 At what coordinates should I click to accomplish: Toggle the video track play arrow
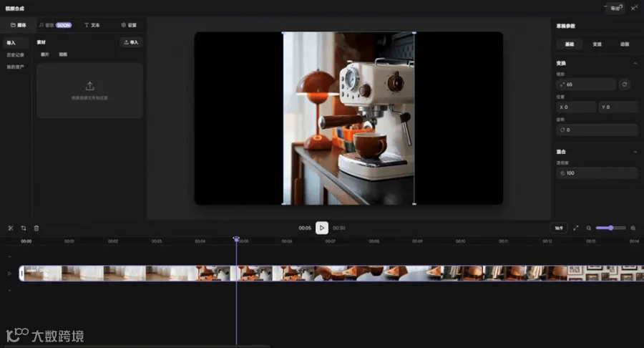9,274
